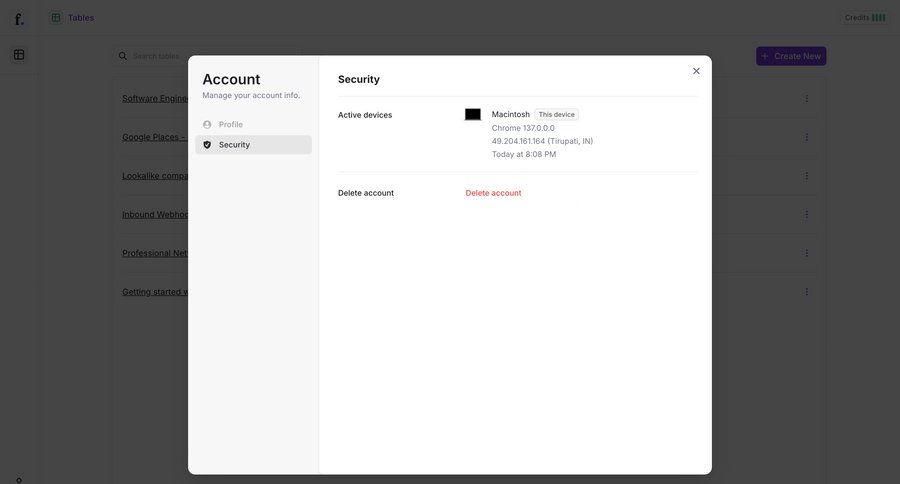Click the This device badge
Viewport: 900px width, 484px height.
556,114
